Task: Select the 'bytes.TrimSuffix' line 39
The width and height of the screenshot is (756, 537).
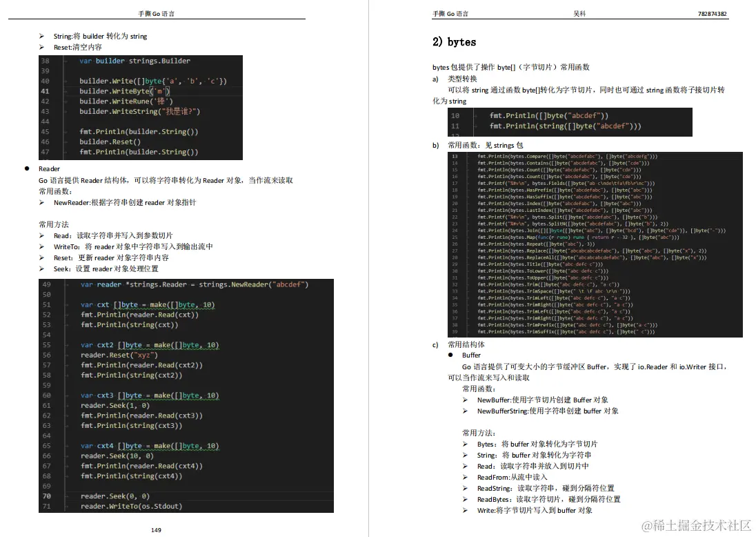Action: pos(566,332)
